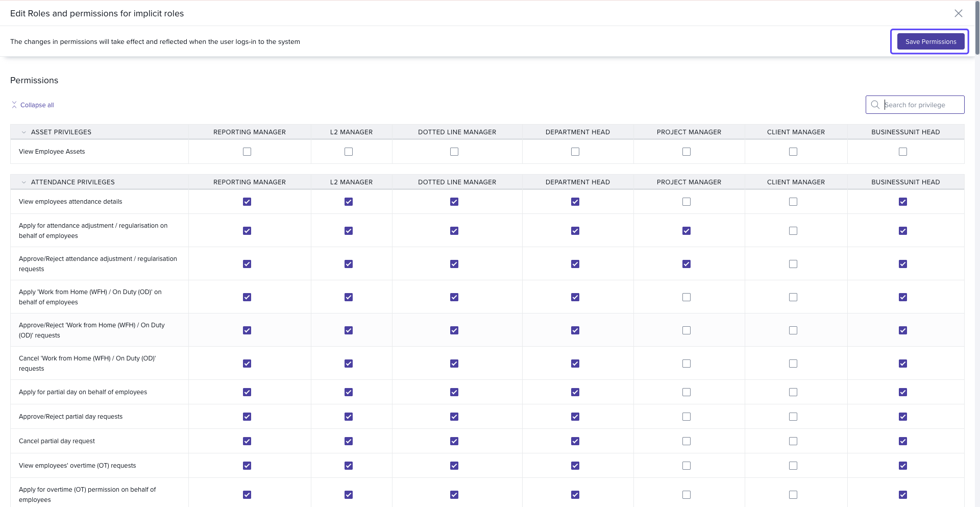Click the Collapse all arrows icon

(x=14, y=105)
